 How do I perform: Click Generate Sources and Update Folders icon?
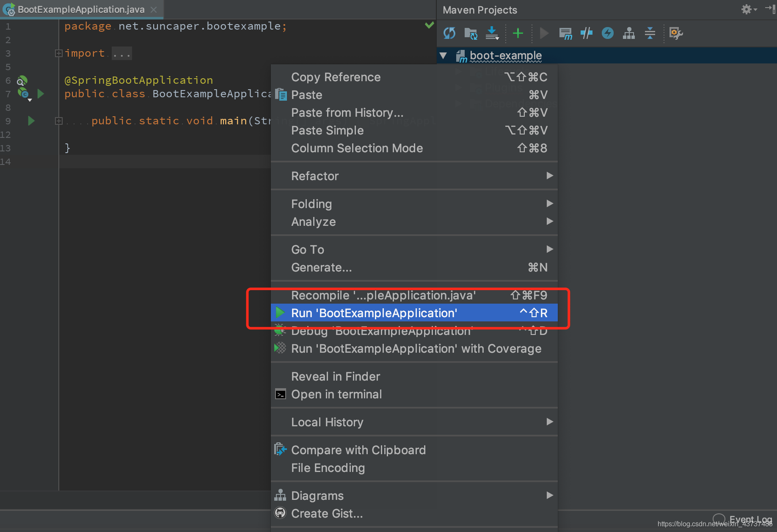point(471,33)
